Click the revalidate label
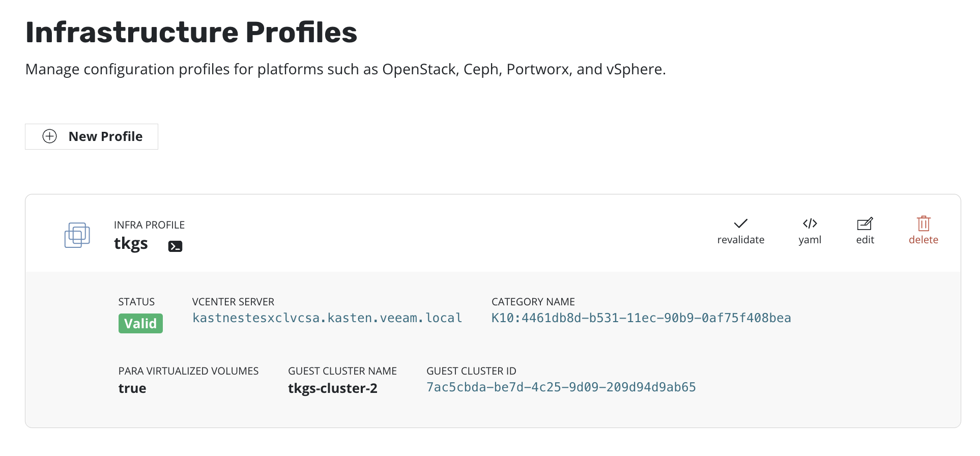 point(740,240)
